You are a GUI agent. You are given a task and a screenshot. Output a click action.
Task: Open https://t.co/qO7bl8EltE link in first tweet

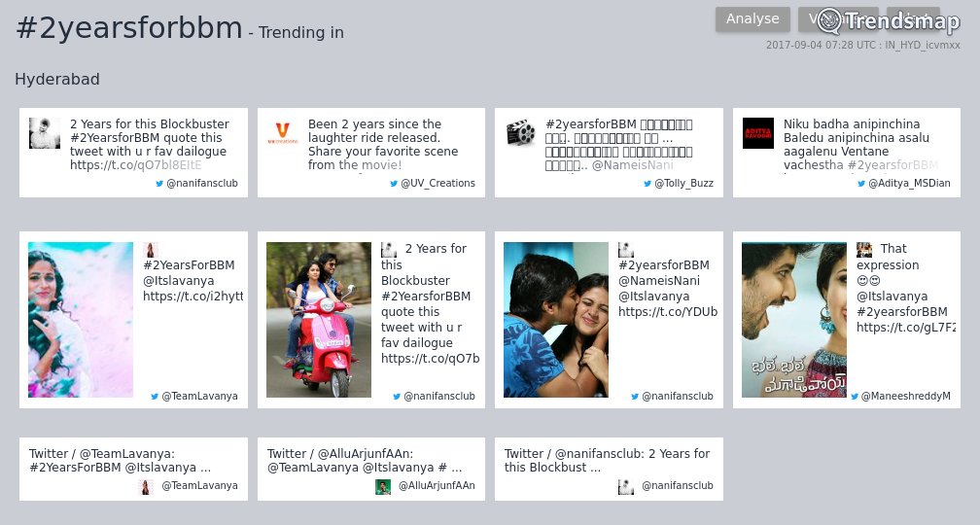point(136,165)
